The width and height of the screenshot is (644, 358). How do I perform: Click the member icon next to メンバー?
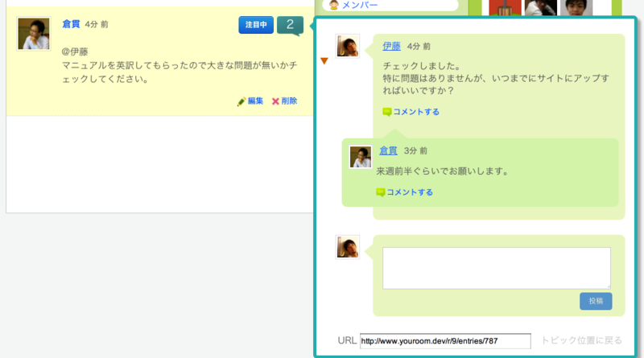point(334,5)
